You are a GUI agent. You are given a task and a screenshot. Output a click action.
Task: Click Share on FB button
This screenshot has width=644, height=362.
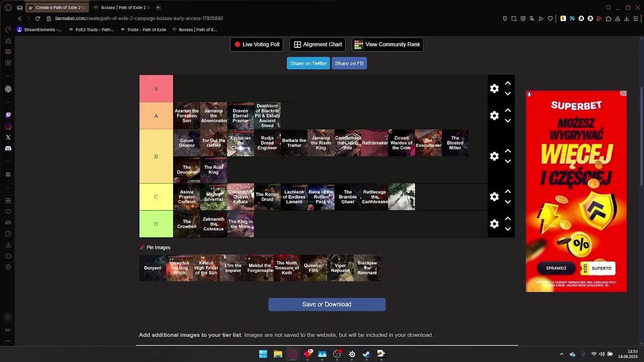349,63
